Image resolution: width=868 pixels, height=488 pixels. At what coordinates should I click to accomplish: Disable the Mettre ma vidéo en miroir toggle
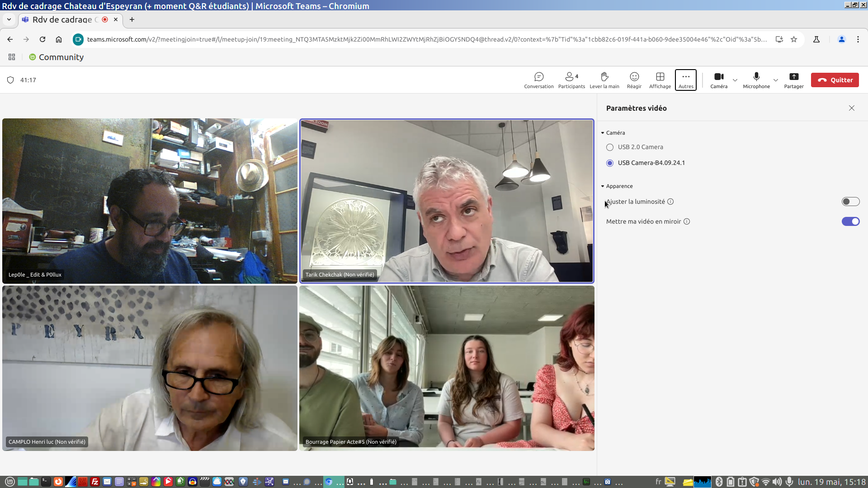tap(850, 221)
